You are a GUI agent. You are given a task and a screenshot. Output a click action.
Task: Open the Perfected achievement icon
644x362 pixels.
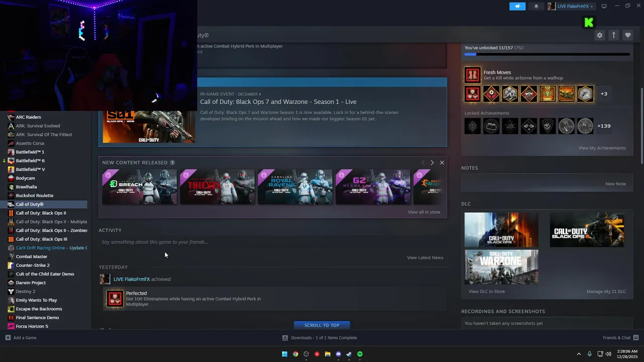pos(115,299)
